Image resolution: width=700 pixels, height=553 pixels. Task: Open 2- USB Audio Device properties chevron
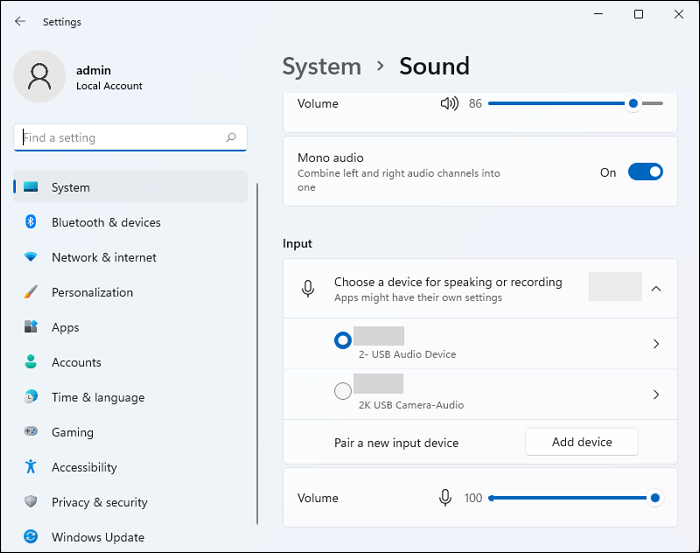(656, 344)
